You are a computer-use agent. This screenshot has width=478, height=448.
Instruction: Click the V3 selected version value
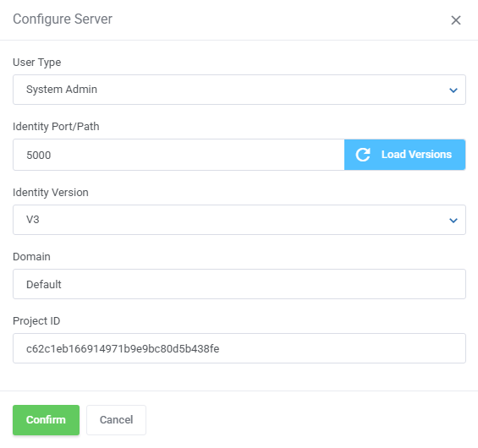point(33,220)
